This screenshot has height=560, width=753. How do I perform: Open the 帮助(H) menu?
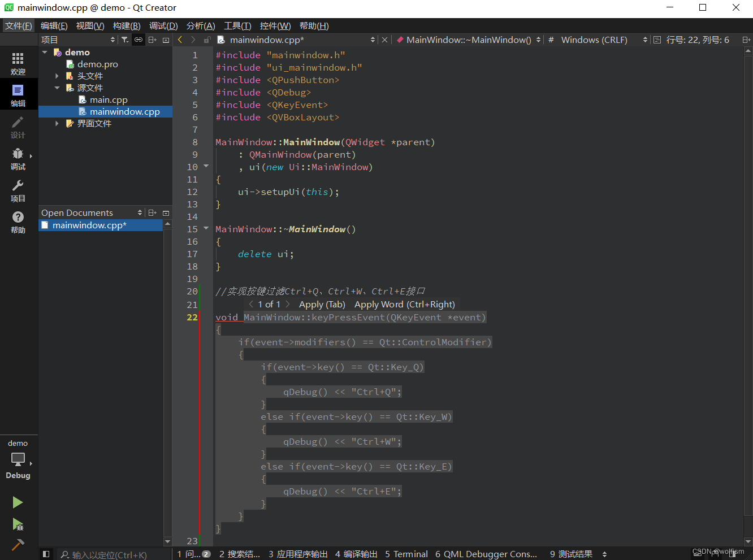[x=314, y=26]
